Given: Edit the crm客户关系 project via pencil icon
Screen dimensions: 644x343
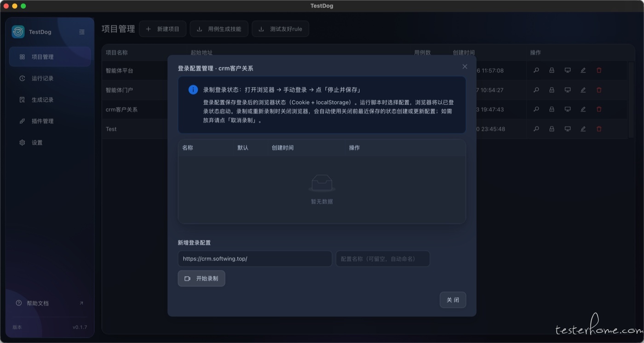Looking at the screenshot, I should coord(583,109).
